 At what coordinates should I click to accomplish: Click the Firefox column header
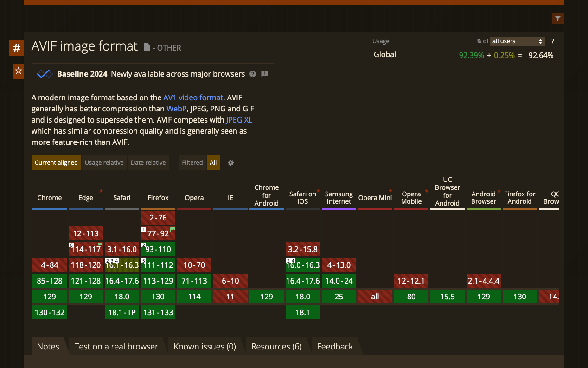pyautogui.click(x=158, y=198)
